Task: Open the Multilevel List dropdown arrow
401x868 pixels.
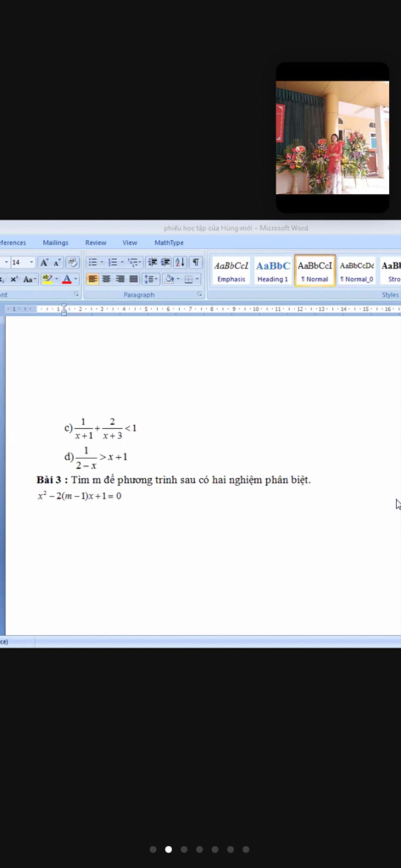Action: 140,262
